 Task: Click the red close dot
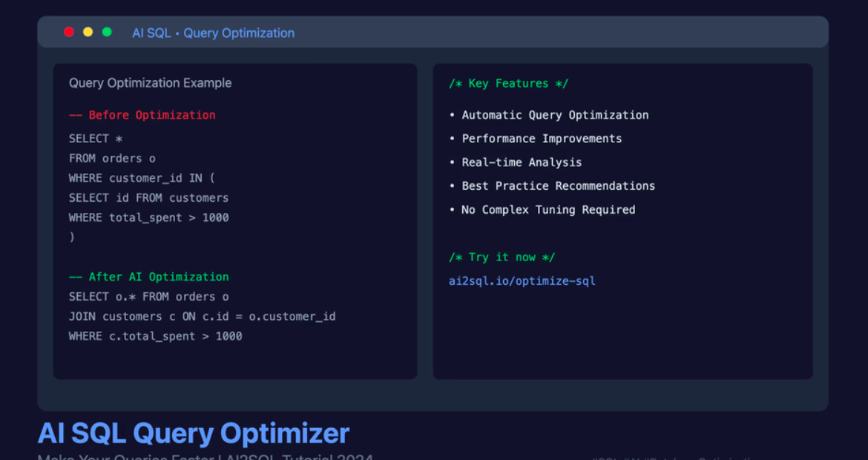(69, 32)
